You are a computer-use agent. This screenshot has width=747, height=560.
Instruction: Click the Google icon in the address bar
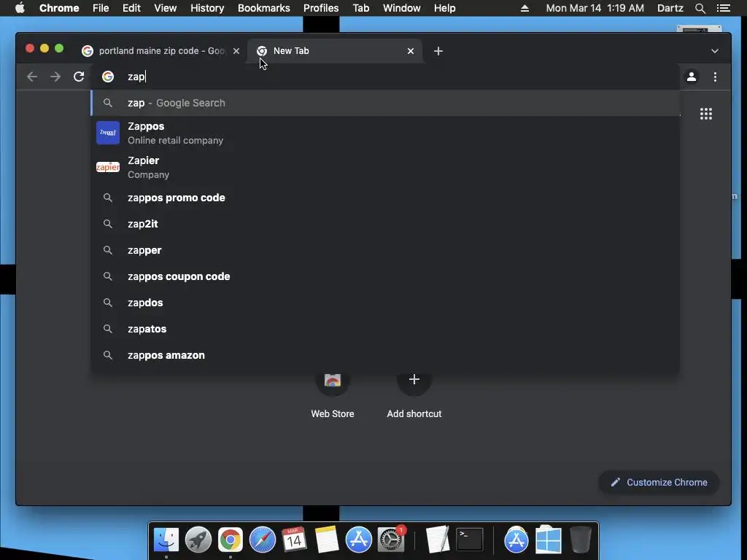[108, 77]
